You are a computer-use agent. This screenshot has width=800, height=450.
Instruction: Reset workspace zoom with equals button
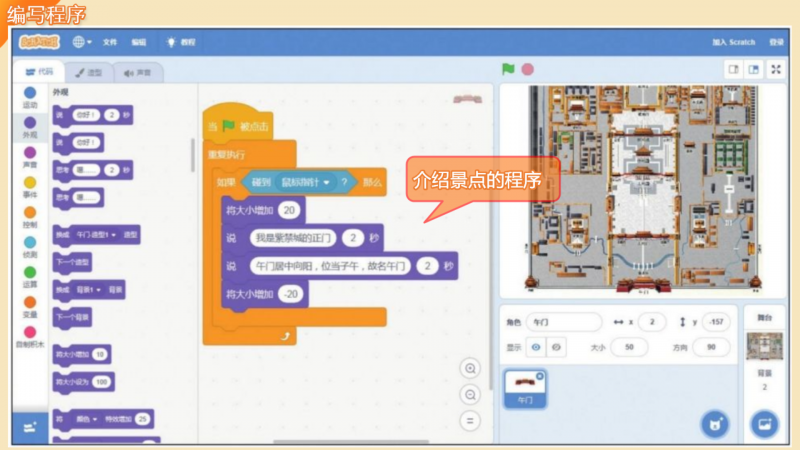470,421
